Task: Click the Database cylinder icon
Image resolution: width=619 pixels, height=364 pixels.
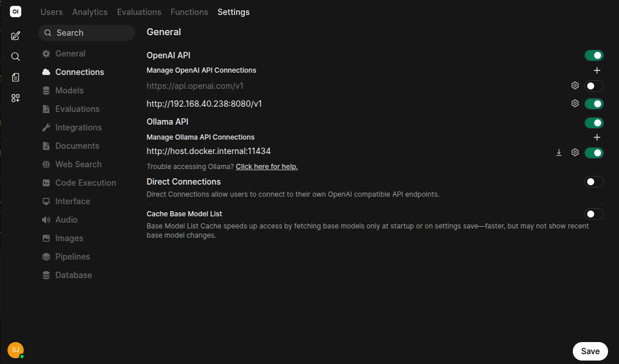Action: [46, 275]
